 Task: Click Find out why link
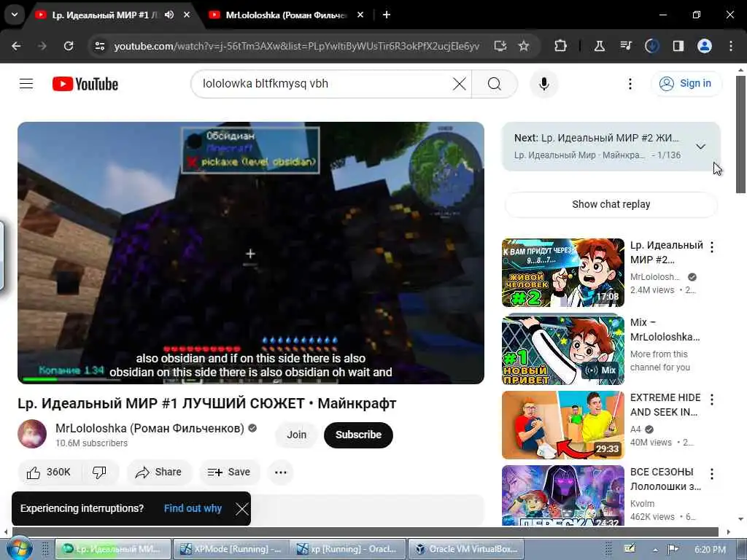pyautogui.click(x=193, y=508)
